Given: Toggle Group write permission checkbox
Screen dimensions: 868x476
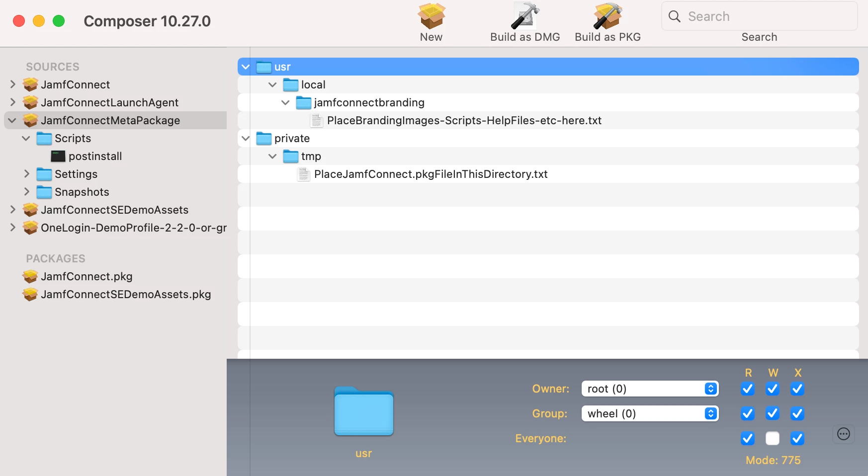Looking at the screenshot, I should (773, 413).
